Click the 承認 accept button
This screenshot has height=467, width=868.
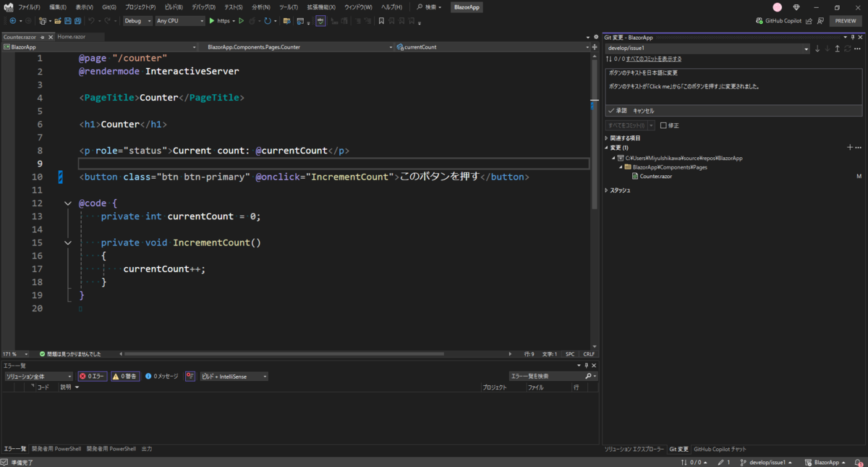[x=618, y=111]
